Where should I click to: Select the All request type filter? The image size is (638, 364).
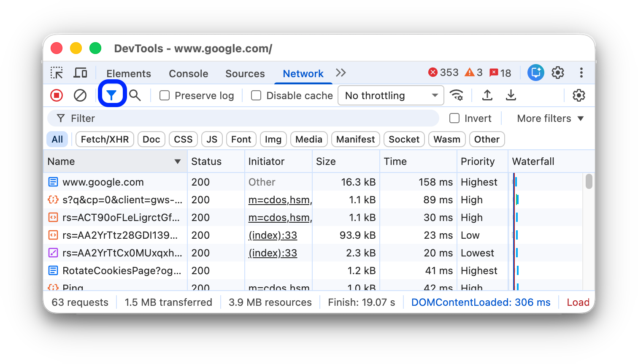pos(57,139)
